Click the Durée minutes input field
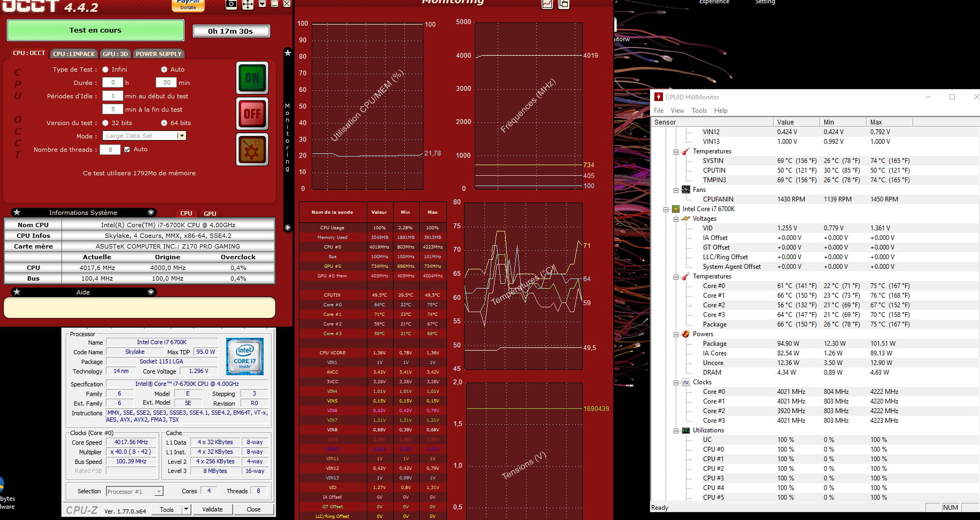This screenshot has height=520, width=980. (x=167, y=82)
